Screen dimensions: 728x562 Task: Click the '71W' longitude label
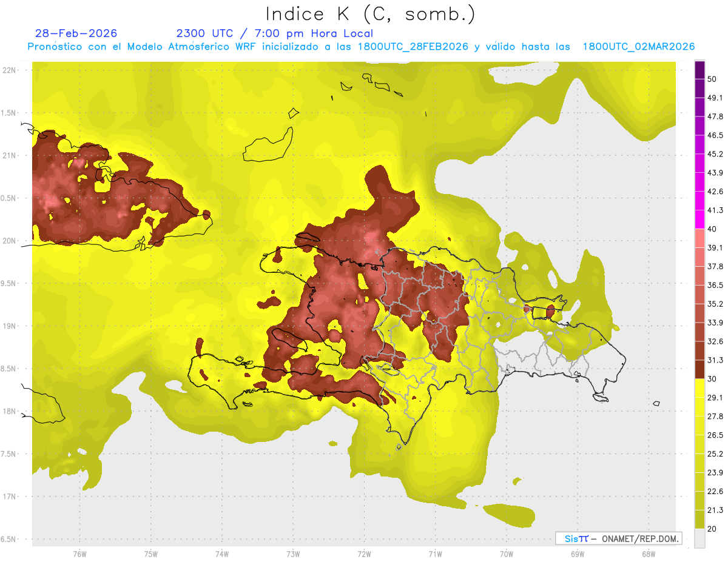click(x=435, y=554)
